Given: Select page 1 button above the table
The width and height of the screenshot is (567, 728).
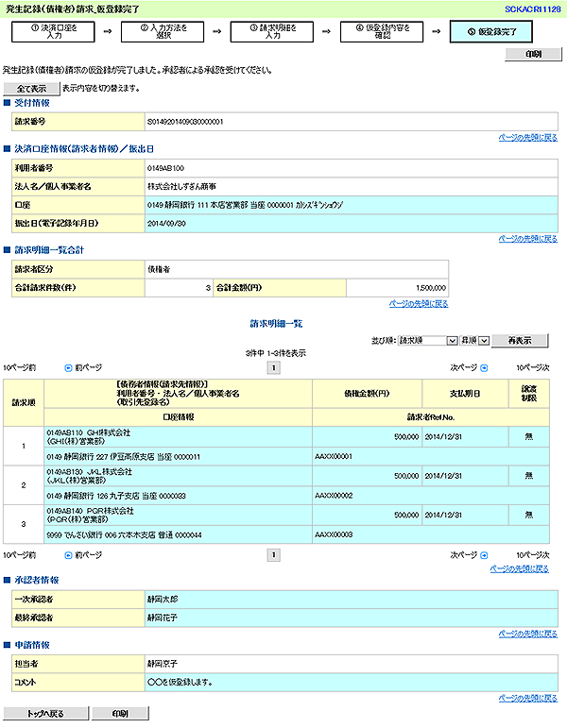Looking at the screenshot, I should (274, 367).
